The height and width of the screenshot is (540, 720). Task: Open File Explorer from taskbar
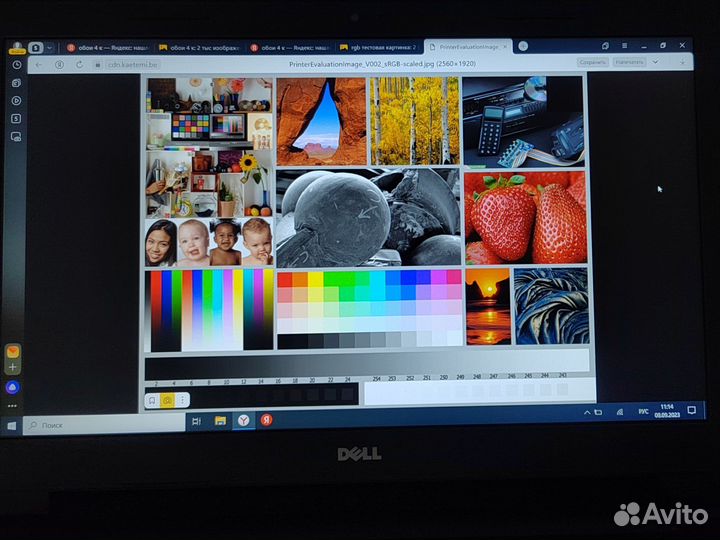click(x=220, y=421)
